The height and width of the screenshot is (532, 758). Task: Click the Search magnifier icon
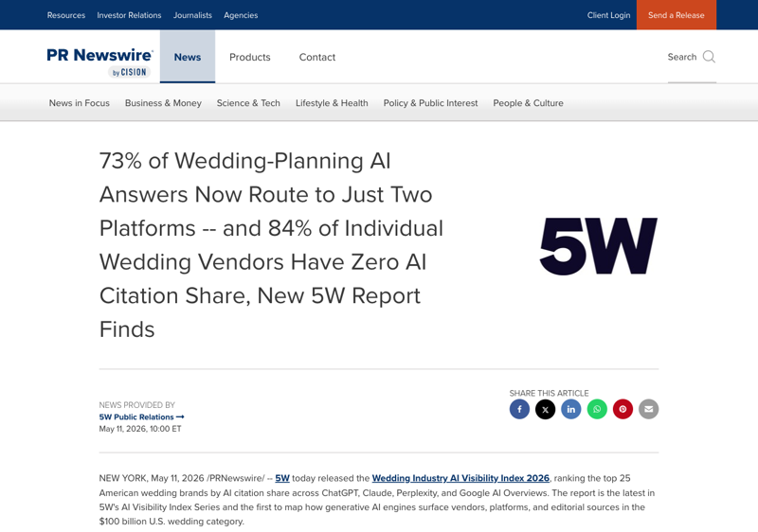click(x=709, y=57)
